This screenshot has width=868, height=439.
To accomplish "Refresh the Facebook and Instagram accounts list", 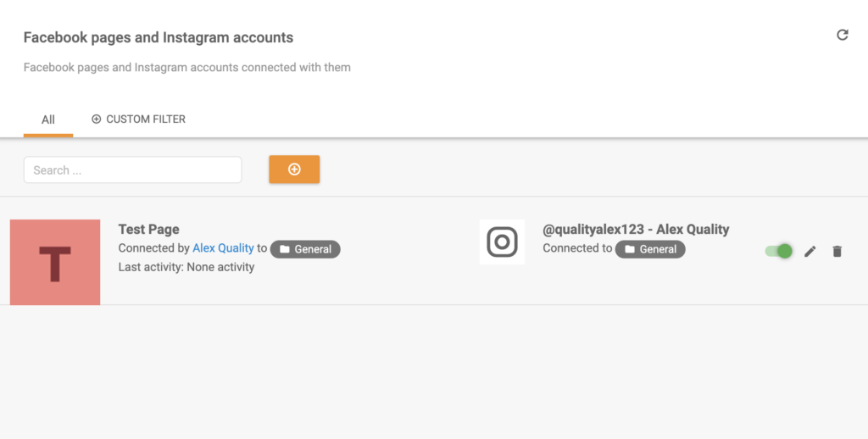I will (842, 35).
